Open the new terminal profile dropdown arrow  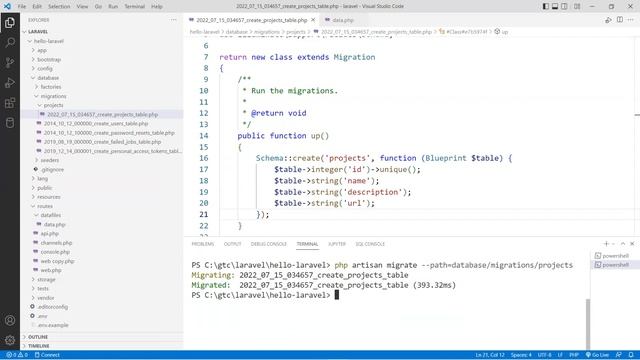click(613, 244)
